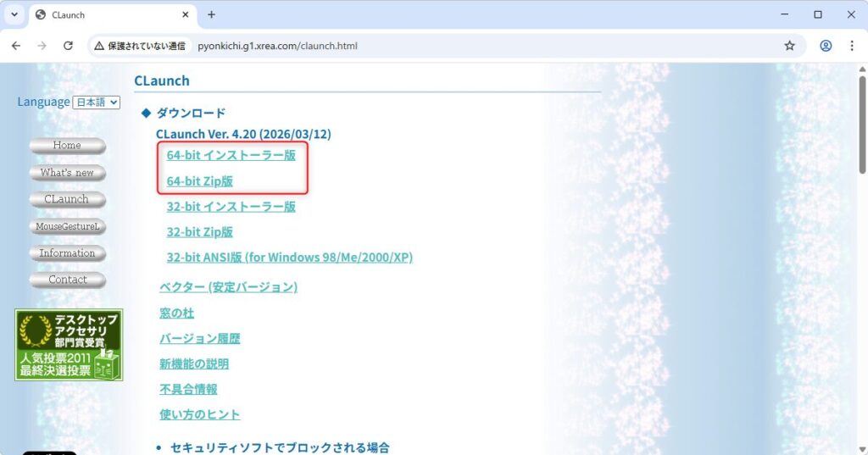This screenshot has height=455, width=868.
Task: Download 64-bit インストーラー版 link
Action: (231, 156)
